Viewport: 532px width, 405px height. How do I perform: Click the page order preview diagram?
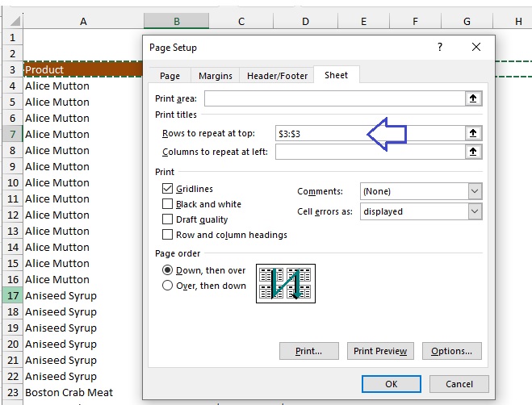click(286, 283)
